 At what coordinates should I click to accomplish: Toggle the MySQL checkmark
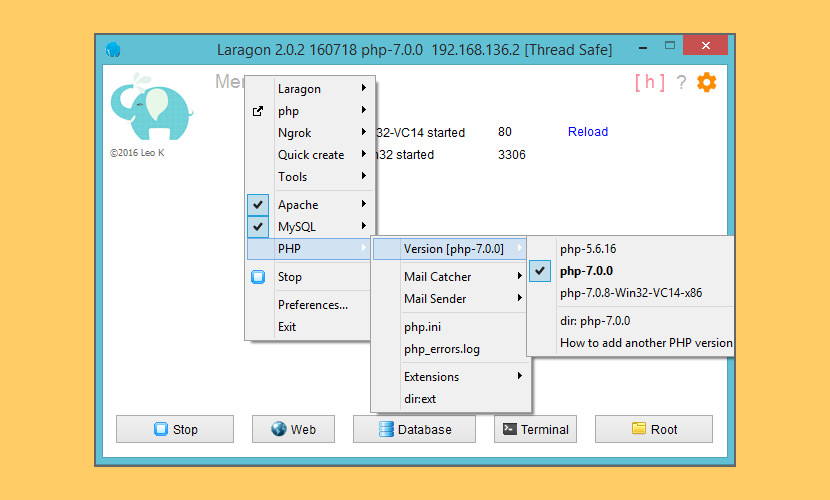click(x=258, y=226)
